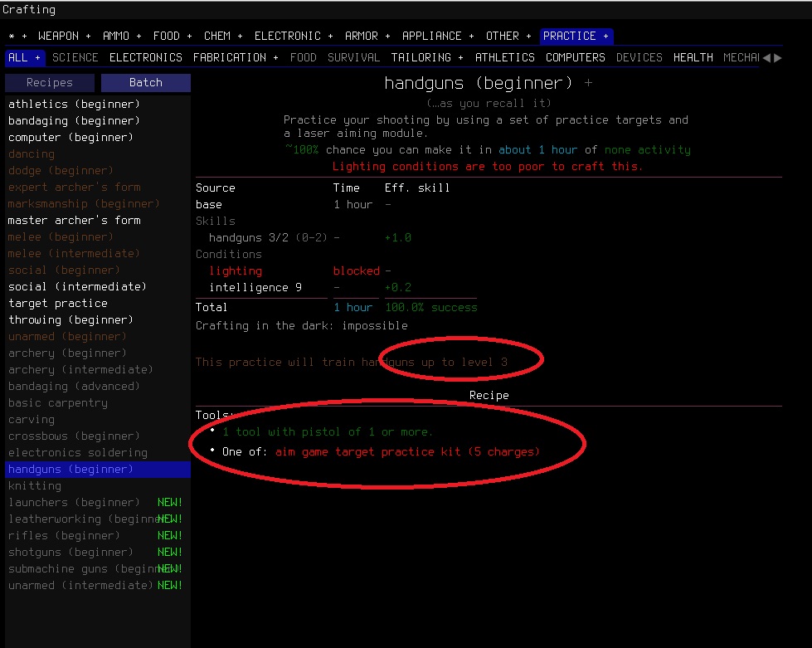
Task: Click the '1 tool with pistol' requirement
Action: click(328, 432)
